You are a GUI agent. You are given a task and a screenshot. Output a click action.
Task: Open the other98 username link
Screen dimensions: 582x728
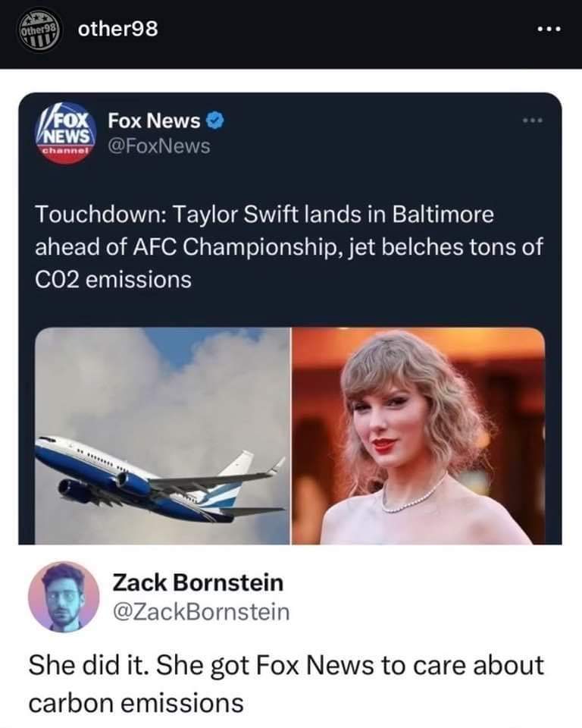(x=118, y=30)
